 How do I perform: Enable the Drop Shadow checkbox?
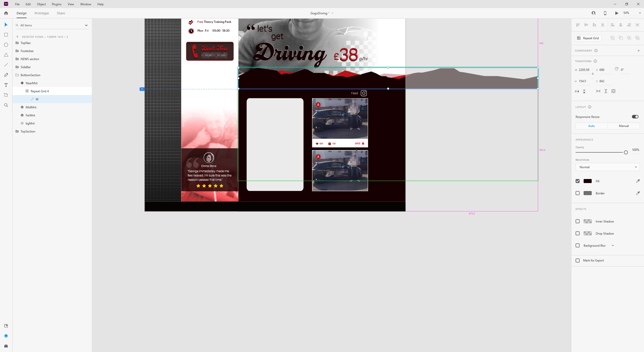tap(578, 233)
